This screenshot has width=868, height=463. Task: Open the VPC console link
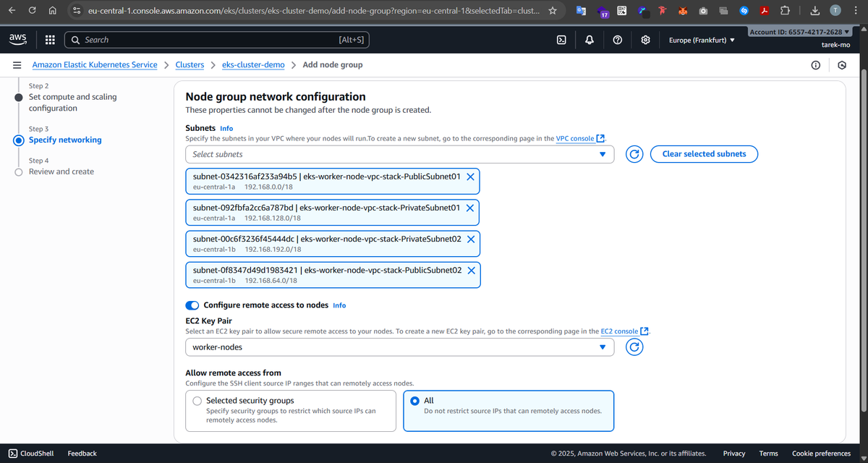tap(581, 138)
